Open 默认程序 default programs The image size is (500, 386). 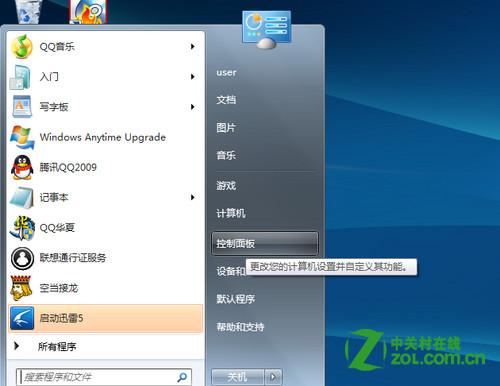tap(236, 299)
